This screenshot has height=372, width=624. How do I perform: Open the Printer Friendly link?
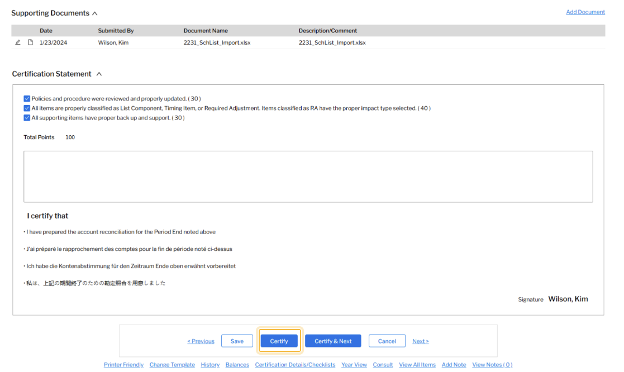tap(123, 365)
